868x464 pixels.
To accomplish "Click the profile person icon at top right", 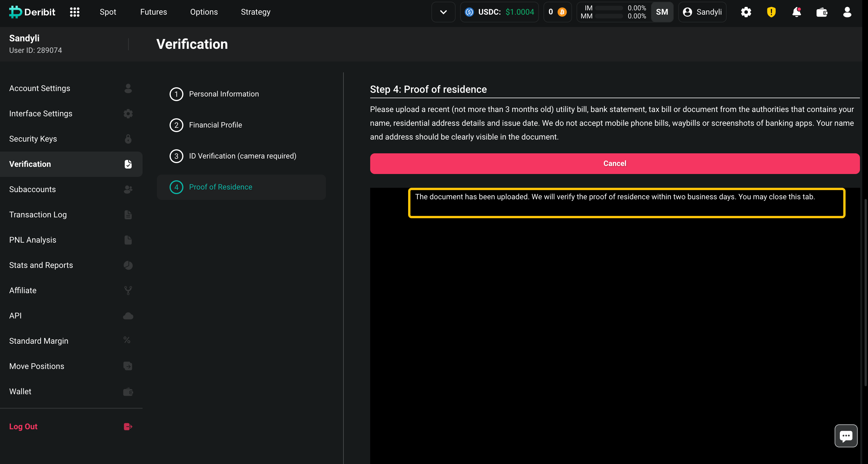I will click(x=847, y=12).
